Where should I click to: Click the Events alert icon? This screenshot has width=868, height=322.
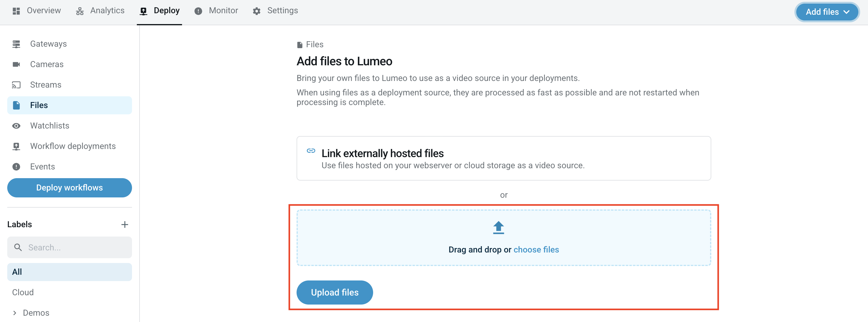point(16,166)
